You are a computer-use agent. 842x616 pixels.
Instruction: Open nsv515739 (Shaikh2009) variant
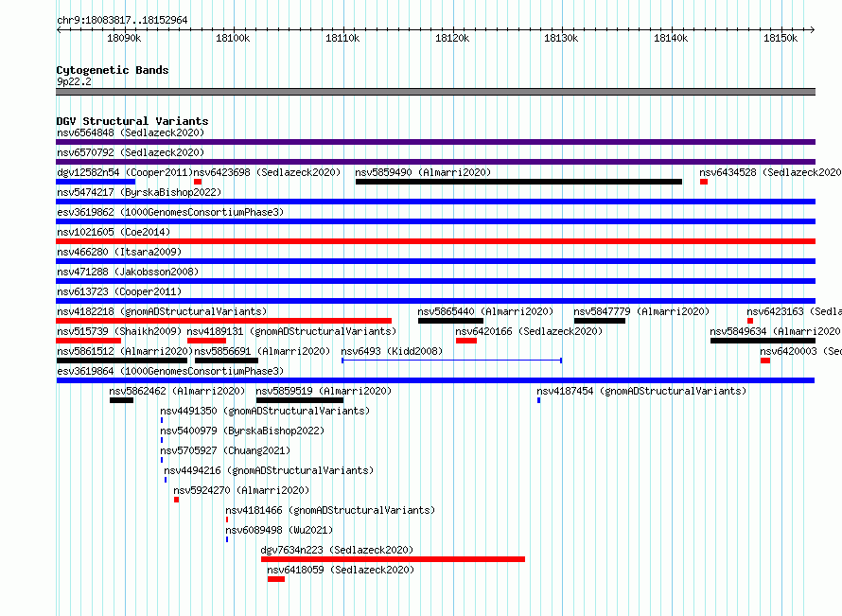[119, 331]
